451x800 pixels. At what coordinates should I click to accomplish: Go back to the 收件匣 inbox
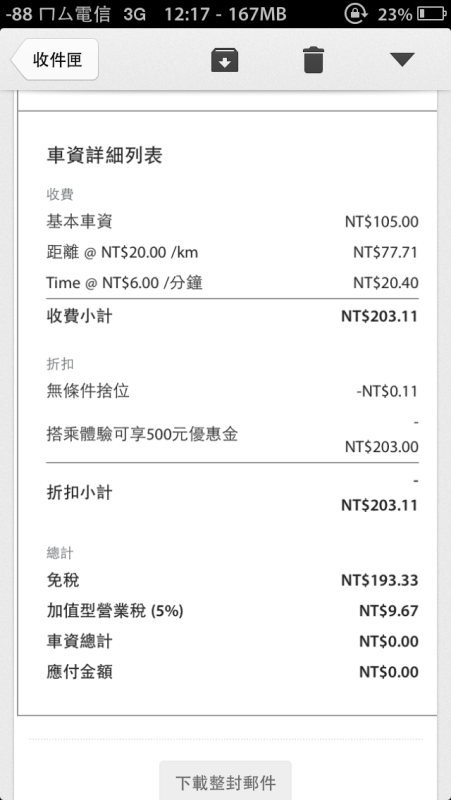55,60
